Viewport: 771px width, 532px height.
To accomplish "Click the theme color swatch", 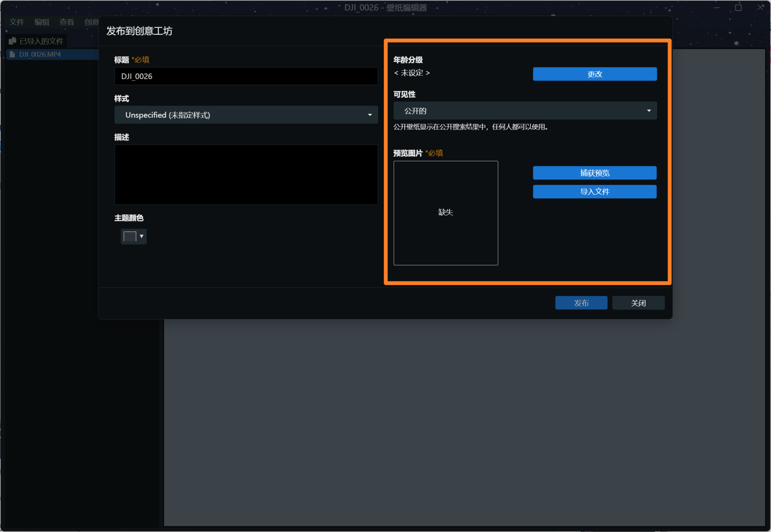I will [x=130, y=236].
